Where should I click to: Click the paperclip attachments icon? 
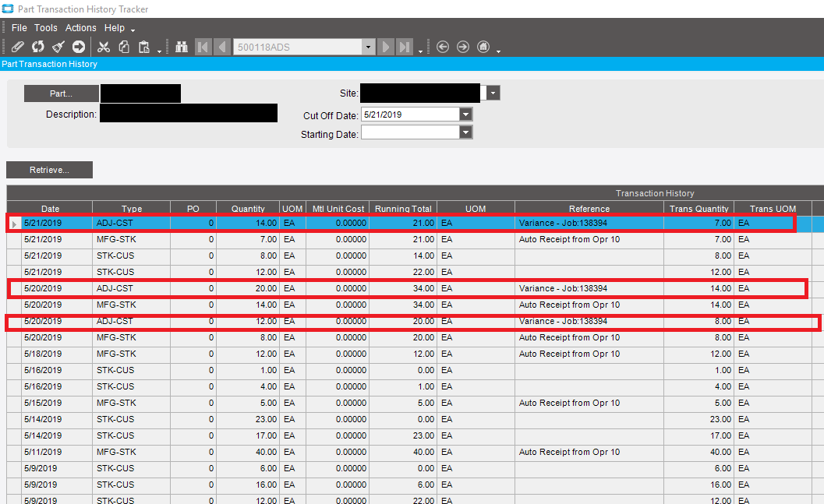(x=18, y=47)
